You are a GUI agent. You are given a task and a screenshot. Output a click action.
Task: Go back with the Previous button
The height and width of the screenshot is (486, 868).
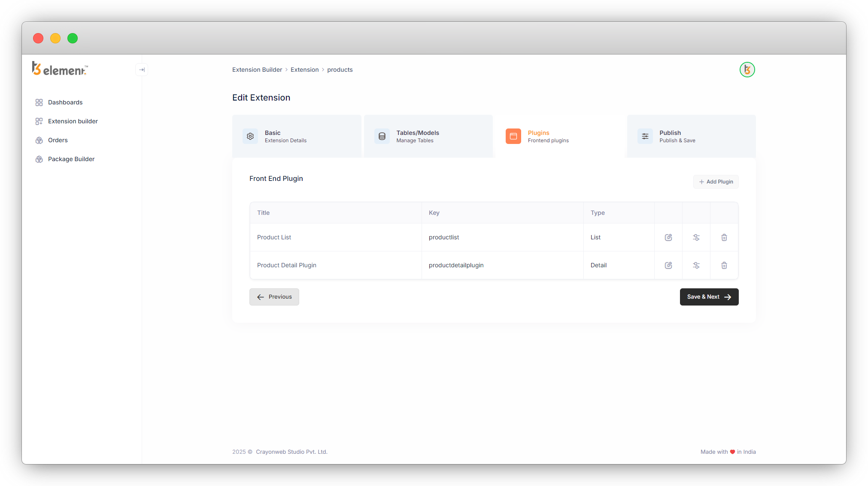[x=274, y=297]
